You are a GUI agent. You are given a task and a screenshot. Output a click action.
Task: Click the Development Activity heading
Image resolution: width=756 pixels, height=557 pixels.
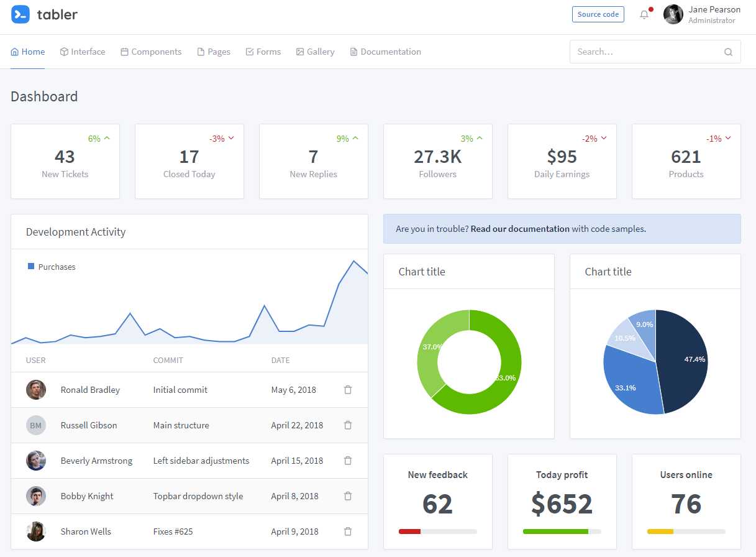pyautogui.click(x=76, y=232)
